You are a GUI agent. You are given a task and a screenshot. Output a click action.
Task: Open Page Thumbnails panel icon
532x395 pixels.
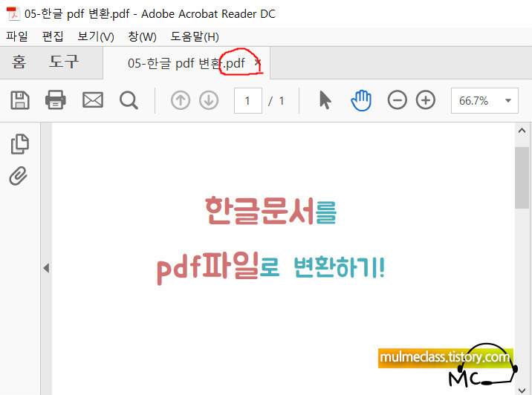click(x=20, y=144)
